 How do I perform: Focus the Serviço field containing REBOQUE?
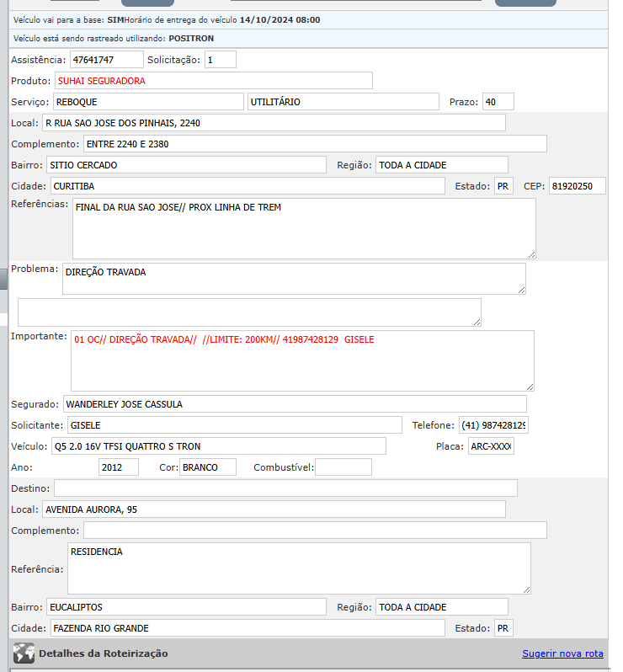pyautogui.click(x=147, y=102)
